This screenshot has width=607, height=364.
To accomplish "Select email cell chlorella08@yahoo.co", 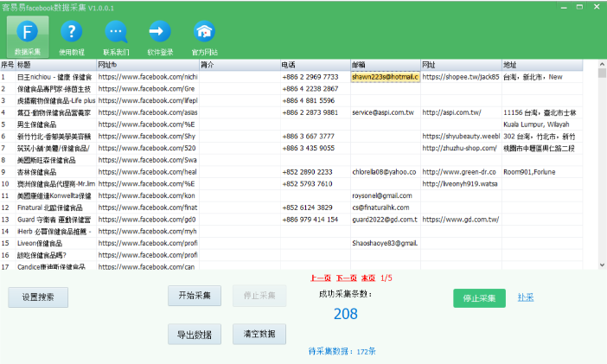I will 386,172.
